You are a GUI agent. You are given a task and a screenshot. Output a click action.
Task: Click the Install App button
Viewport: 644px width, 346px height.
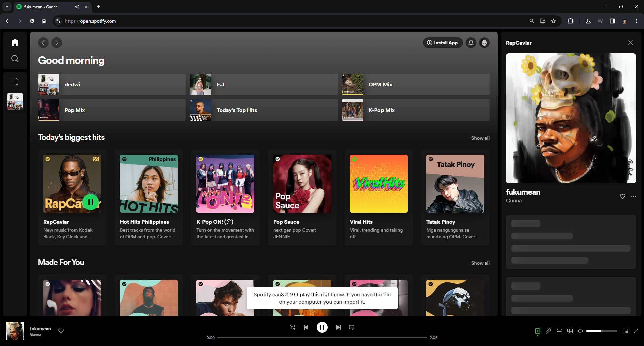pyautogui.click(x=443, y=43)
